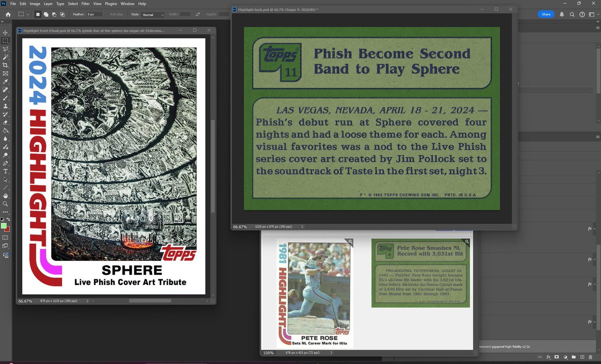Screen dimensions: 601x364
Task: Select the Pen tool
Action: point(6,163)
